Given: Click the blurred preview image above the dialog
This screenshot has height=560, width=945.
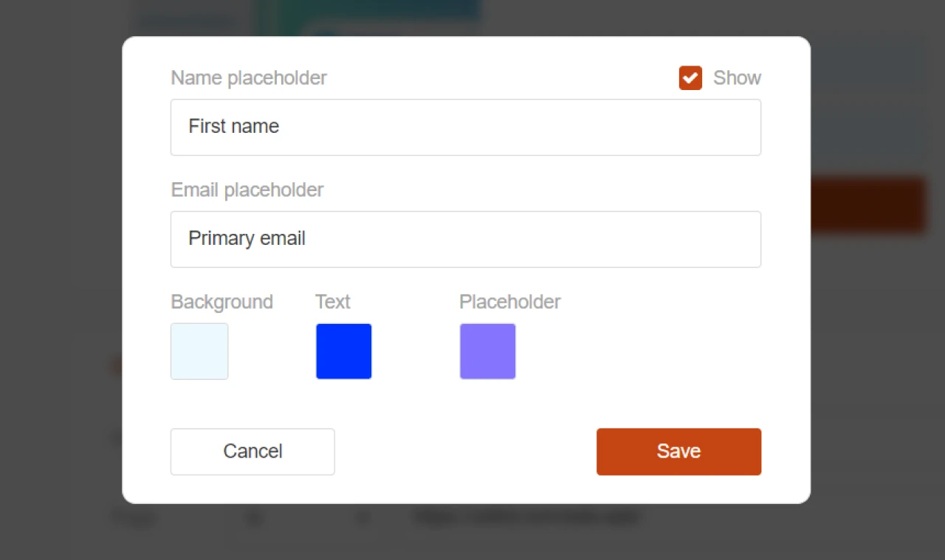Looking at the screenshot, I should coord(369,16).
